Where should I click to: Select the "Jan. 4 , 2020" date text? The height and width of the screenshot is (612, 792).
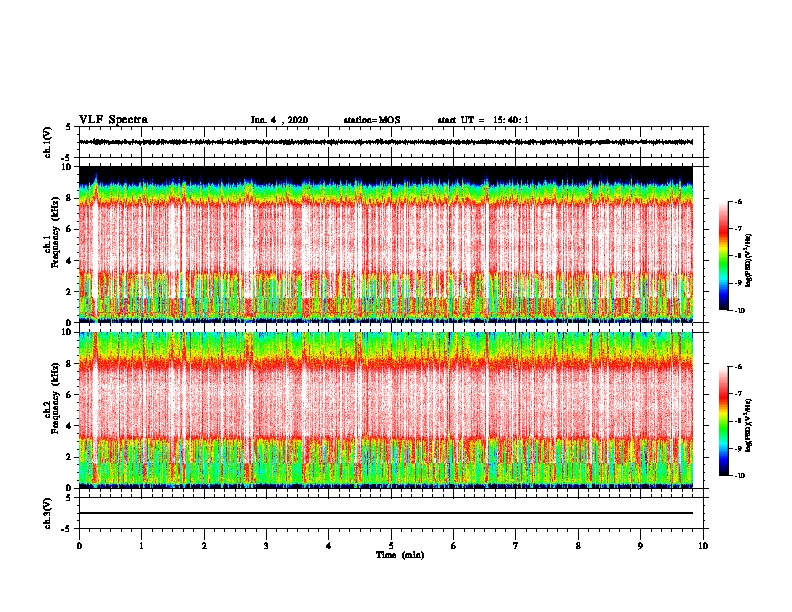279,120
